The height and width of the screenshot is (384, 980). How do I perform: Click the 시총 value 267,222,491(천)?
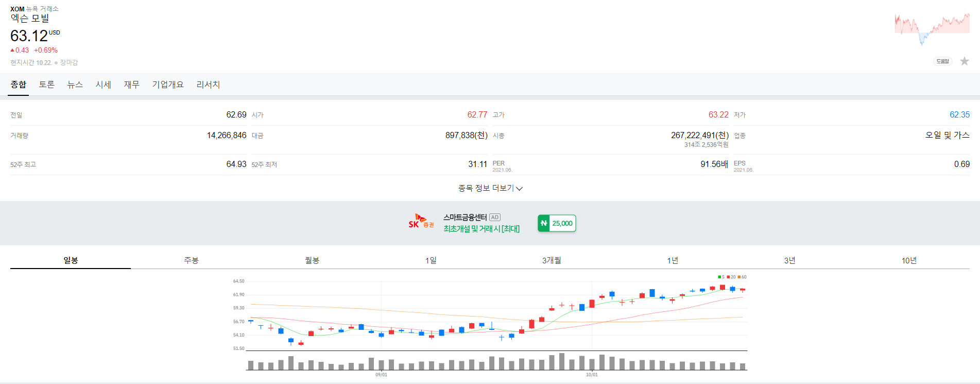pos(700,135)
